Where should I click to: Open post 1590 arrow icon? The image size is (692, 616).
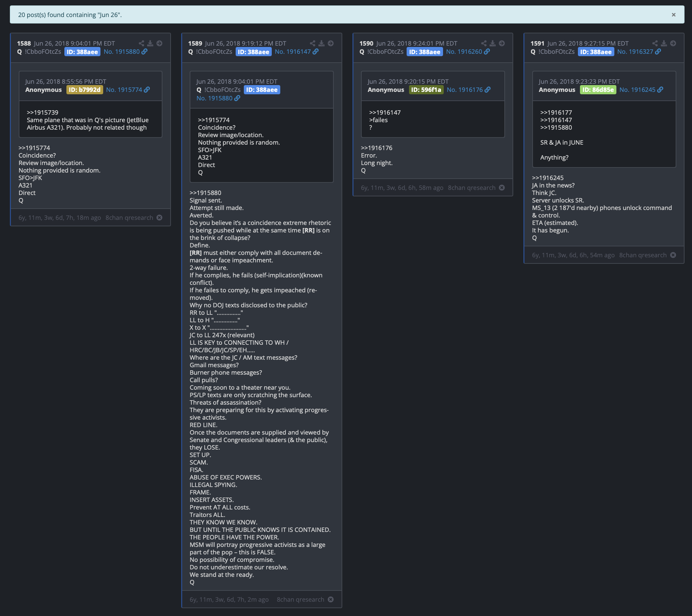pyautogui.click(x=502, y=43)
